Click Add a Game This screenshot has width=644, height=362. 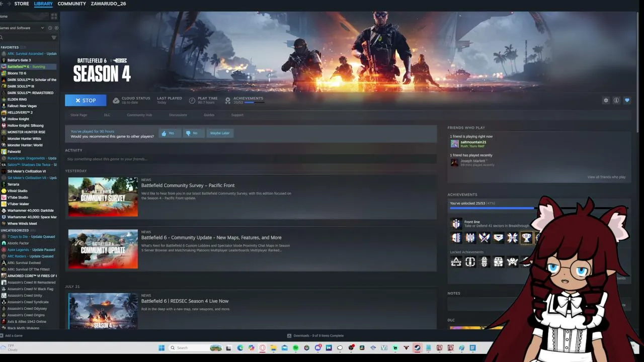pos(12,336)
